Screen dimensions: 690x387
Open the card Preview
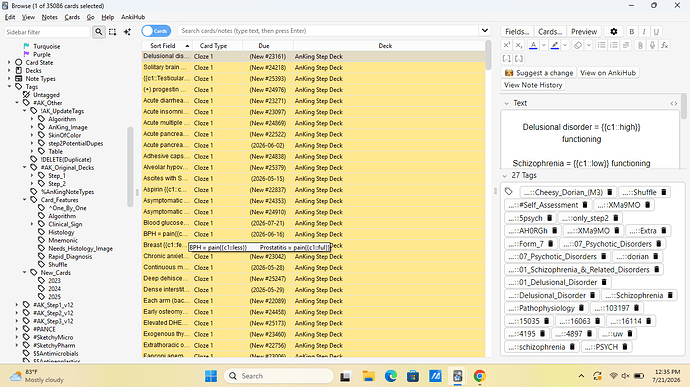(x=584, y=32)
